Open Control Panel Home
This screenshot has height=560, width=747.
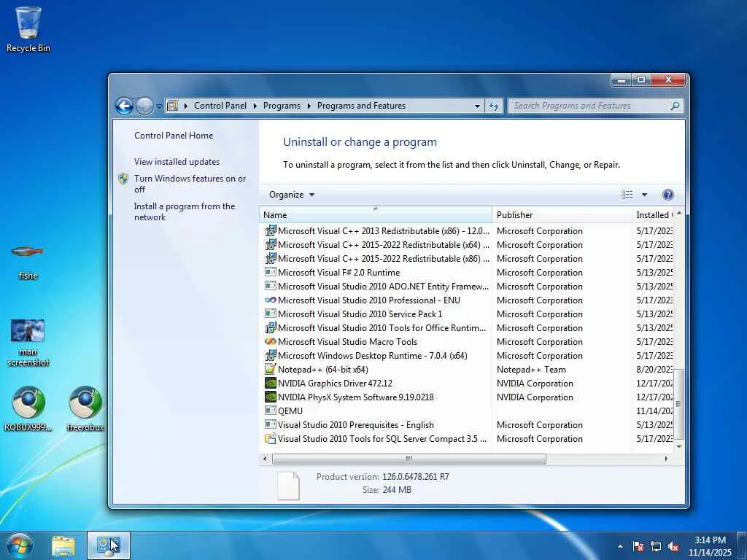pos(174,135)
